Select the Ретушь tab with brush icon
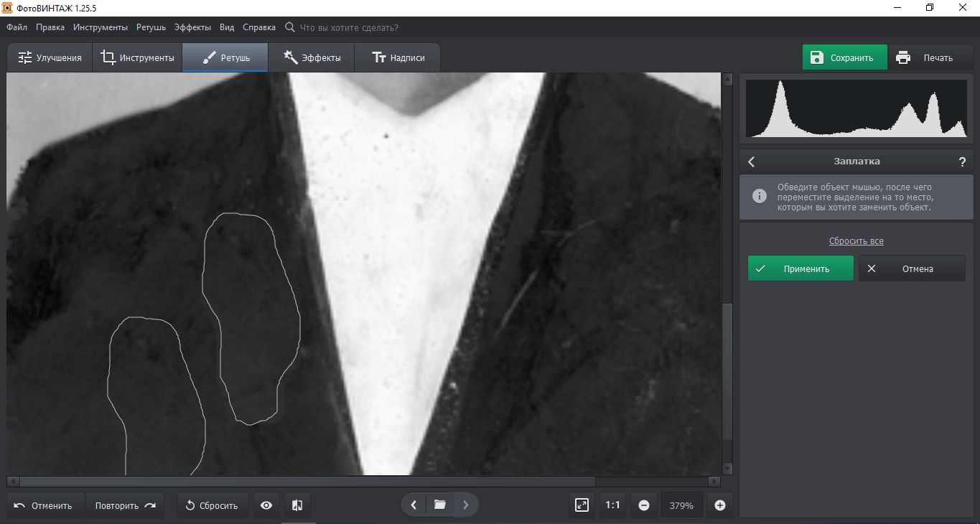 225,58
